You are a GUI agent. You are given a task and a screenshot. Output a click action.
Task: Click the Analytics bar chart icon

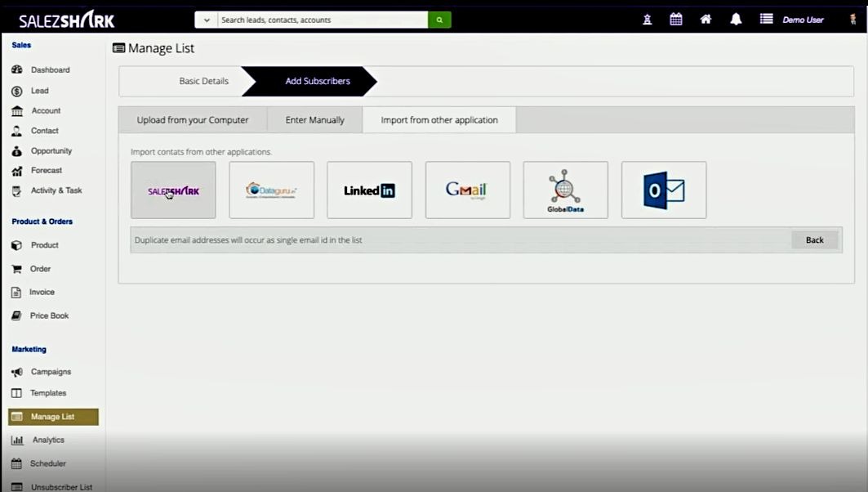click(x=17, y=440)
